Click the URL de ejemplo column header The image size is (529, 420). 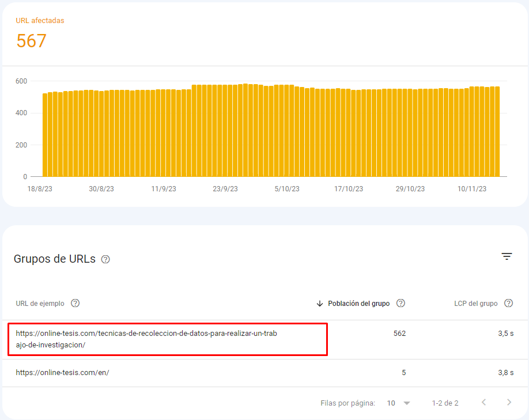40,304
